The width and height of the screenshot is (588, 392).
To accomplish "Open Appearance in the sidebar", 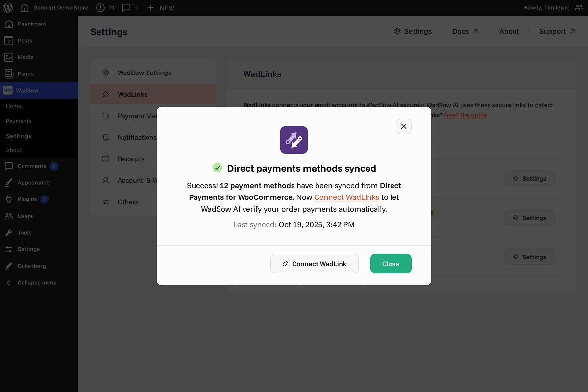I will point(33,183).
